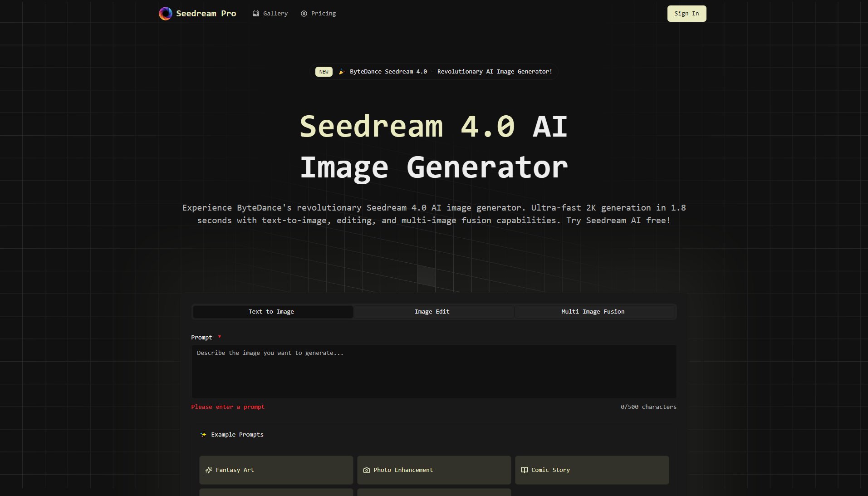Click the camera icon on Photo Enhancement card
The image size is (868, 496).
click(x=367, y=470)
